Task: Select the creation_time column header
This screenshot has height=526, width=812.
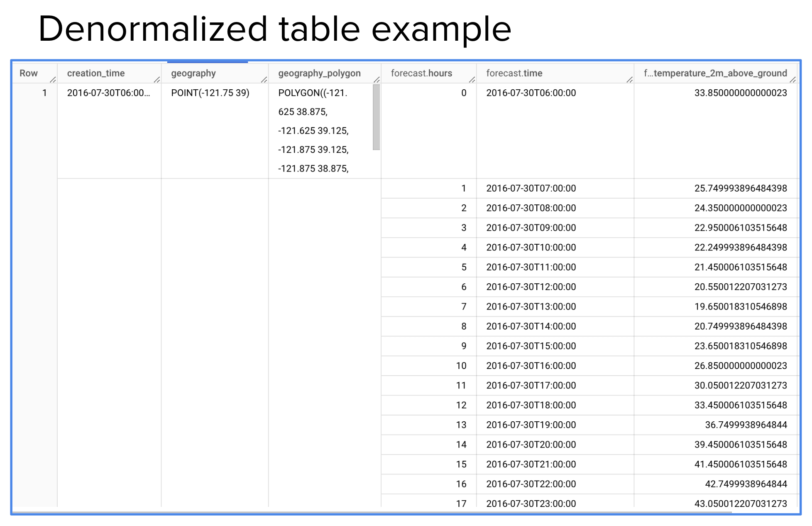Action: [x=96, y=73]
